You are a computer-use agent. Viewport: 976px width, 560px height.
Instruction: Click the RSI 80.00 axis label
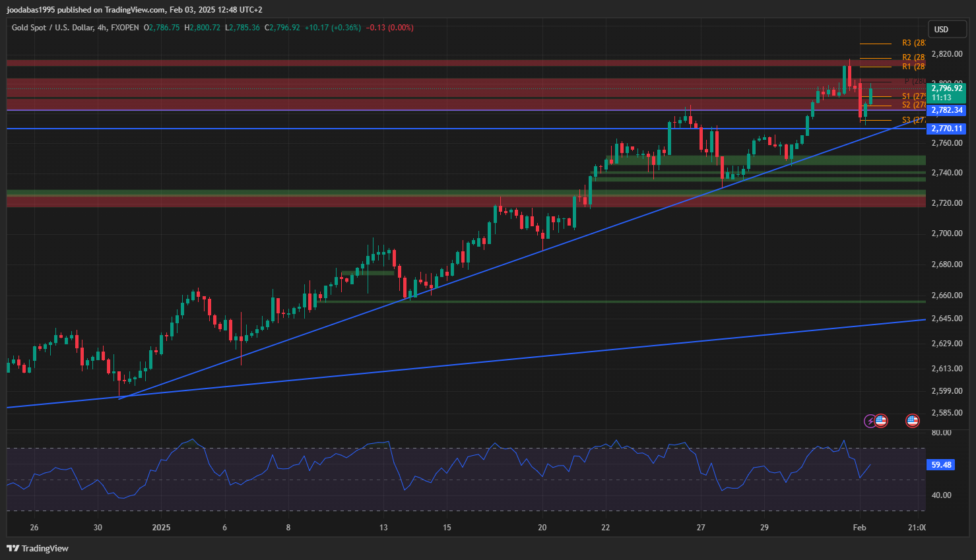(x=942, y=433)
